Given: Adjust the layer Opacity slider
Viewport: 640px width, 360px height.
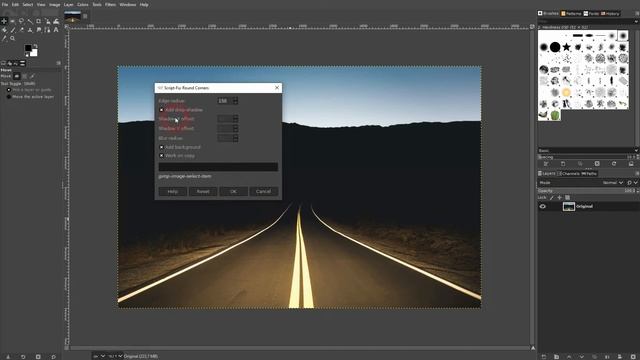Looking at the screenshot, I should pyautogui.click(x=588, y=191).
